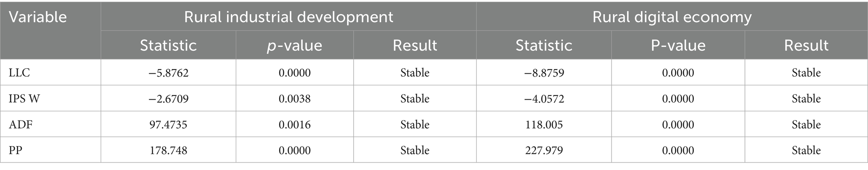Click the ADF row label
This screenshot has height=170, width=868.
point(20,124)
